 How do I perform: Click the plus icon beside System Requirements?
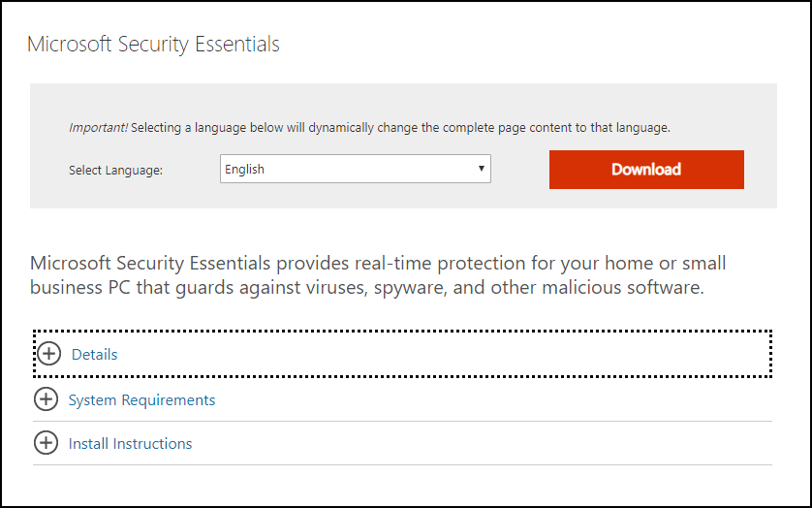47,399
